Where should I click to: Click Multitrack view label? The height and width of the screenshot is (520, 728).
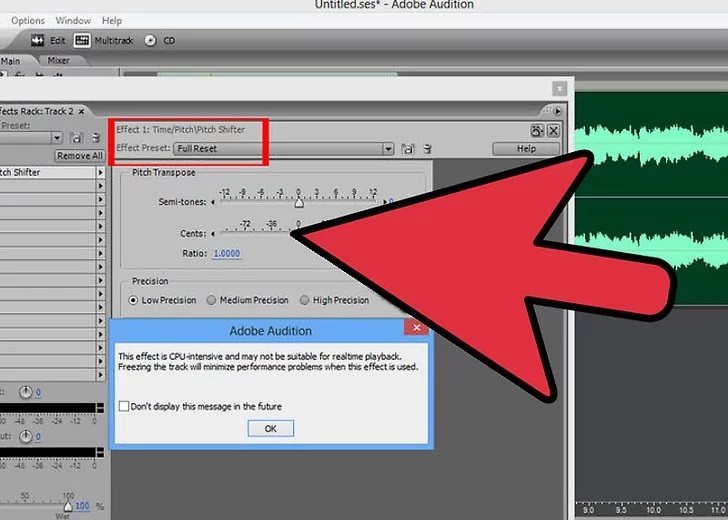(x=114, y=40)
